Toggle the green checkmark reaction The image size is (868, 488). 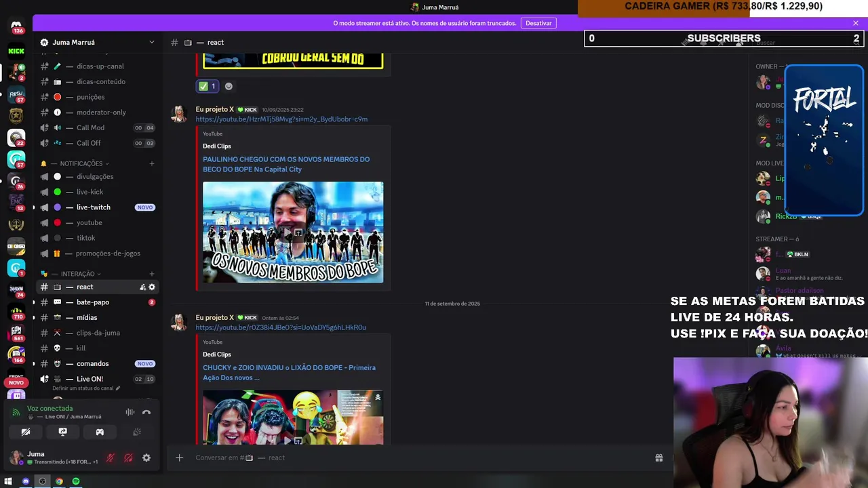(x=207, y=86)
